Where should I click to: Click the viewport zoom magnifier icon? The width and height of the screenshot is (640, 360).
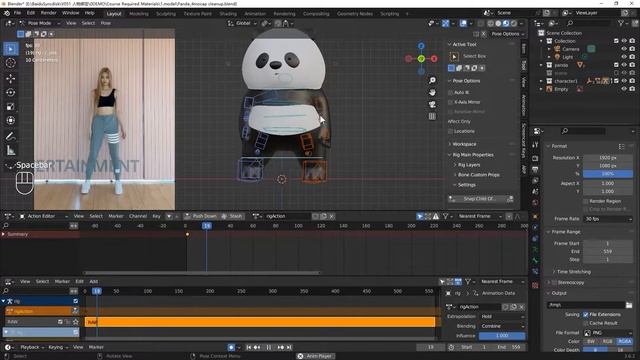432,80
